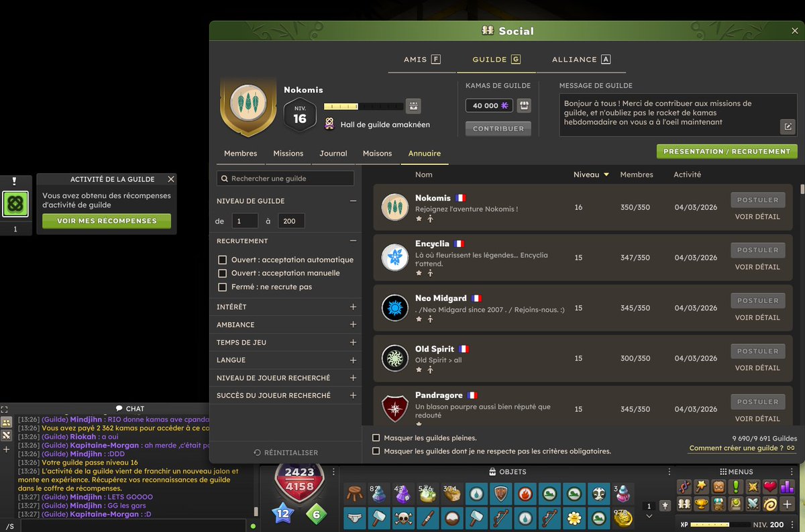Open the purple bar chart menu icon
The image size is (805, 532).
click(x=787, y=486)
